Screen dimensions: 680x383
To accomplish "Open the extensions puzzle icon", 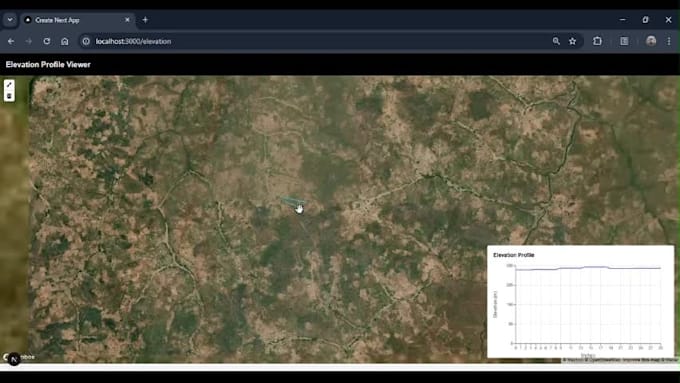I will (x=597, y=41).
